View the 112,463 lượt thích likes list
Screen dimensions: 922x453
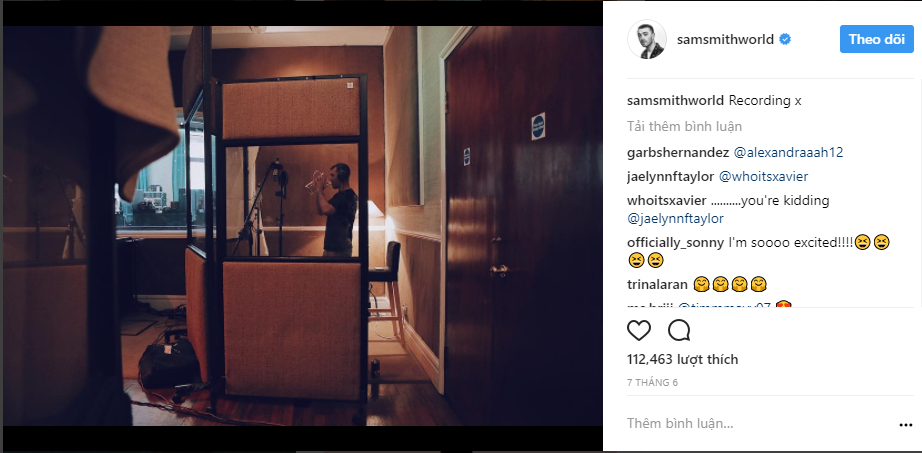pos(683,359)
